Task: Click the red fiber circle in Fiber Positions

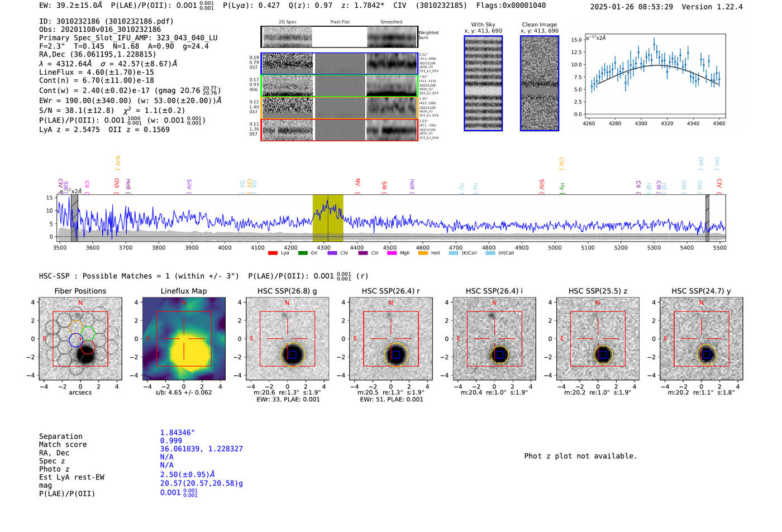Action: [87, 347]
